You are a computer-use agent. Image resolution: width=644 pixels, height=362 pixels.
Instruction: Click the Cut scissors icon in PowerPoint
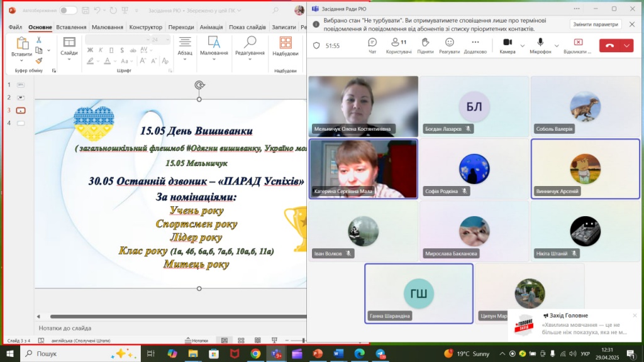click(39, 40)
